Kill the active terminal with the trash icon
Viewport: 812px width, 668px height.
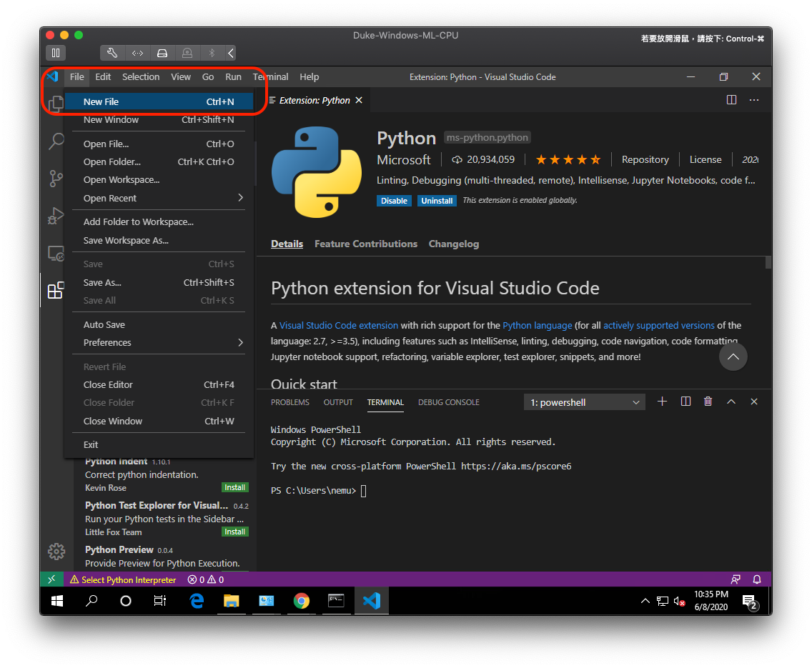point(708,402)
